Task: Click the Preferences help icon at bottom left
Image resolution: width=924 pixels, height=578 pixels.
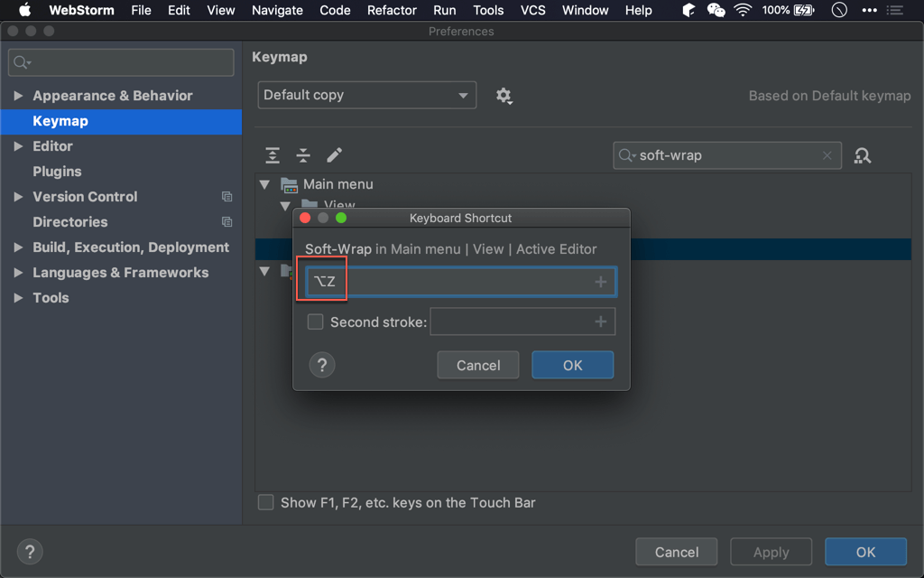Action: (30, 552)
